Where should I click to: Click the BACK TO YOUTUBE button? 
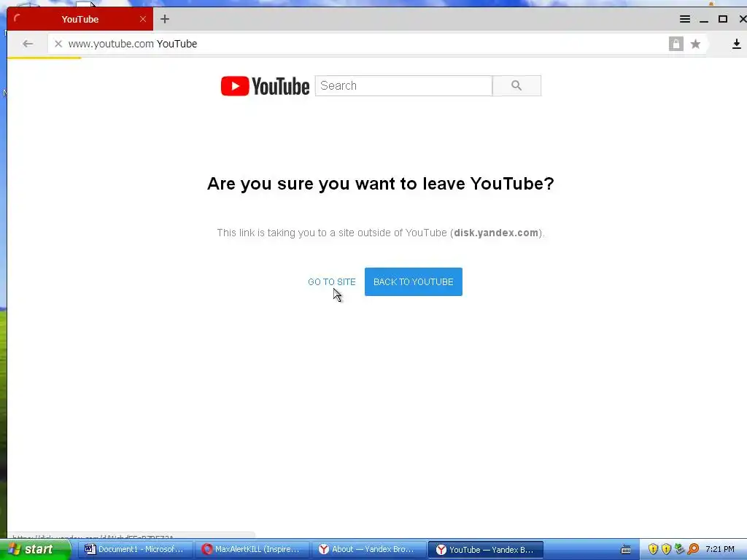point(414,282)
